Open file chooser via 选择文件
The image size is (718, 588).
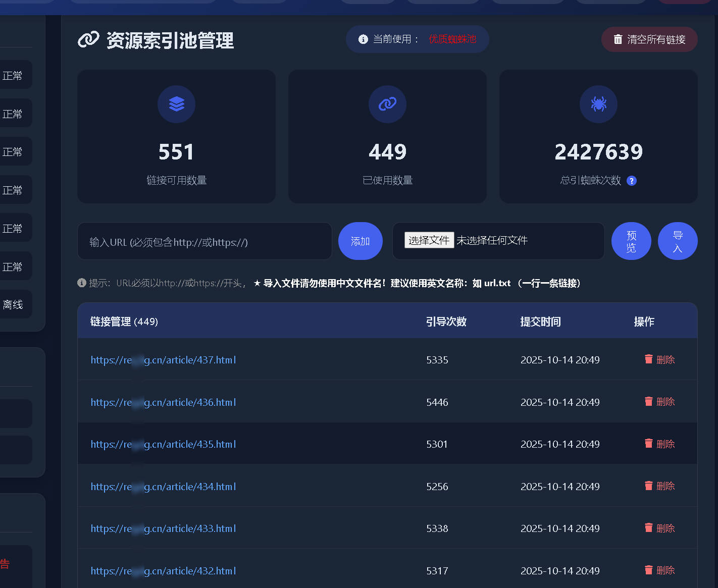(429, 240)
